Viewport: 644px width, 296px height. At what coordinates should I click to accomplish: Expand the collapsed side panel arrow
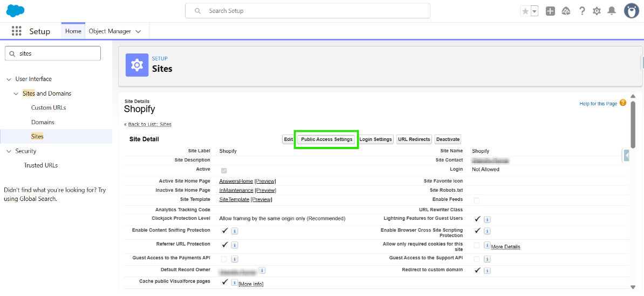[x=626, y=156]
